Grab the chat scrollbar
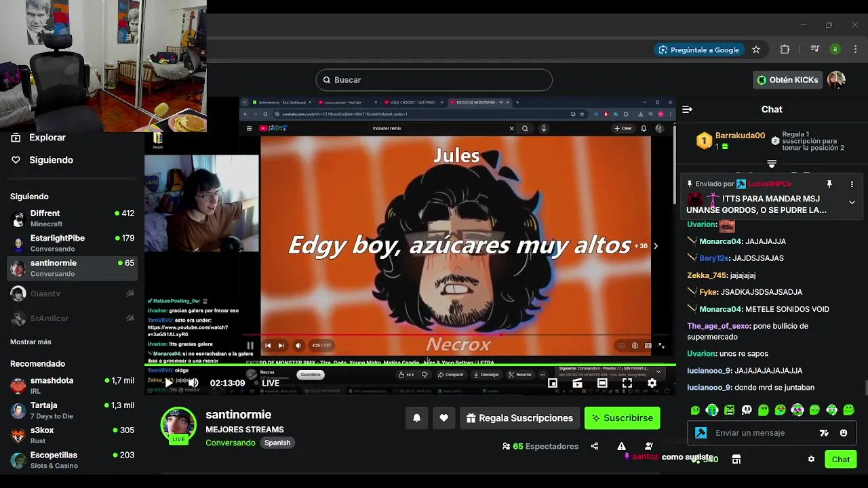 point(865,388)
